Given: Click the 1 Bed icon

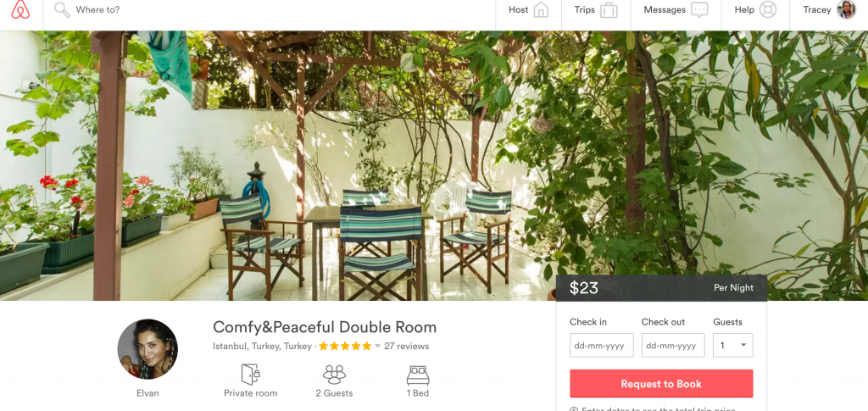Looking at the screenshot, I should pyautogui.click(x=417, y=375).
